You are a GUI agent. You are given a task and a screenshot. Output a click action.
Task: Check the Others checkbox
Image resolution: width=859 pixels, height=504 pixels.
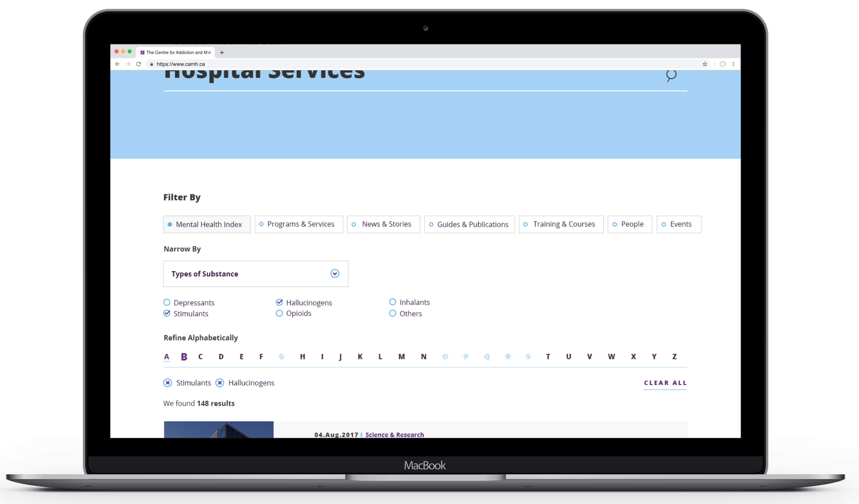click(x=393, y=313)
